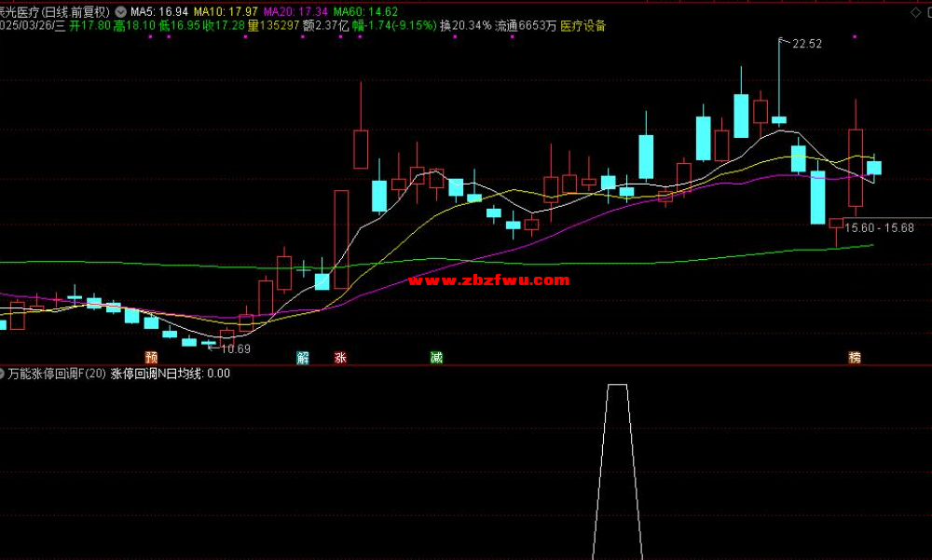
Task: Click the 15.60 - 15.68 gap label
Action: tap(879, 227)
